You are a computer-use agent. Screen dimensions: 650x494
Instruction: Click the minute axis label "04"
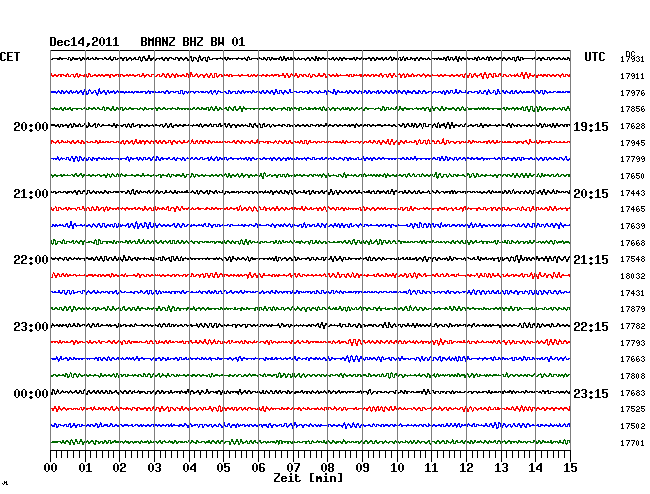[x=189, y=468]
